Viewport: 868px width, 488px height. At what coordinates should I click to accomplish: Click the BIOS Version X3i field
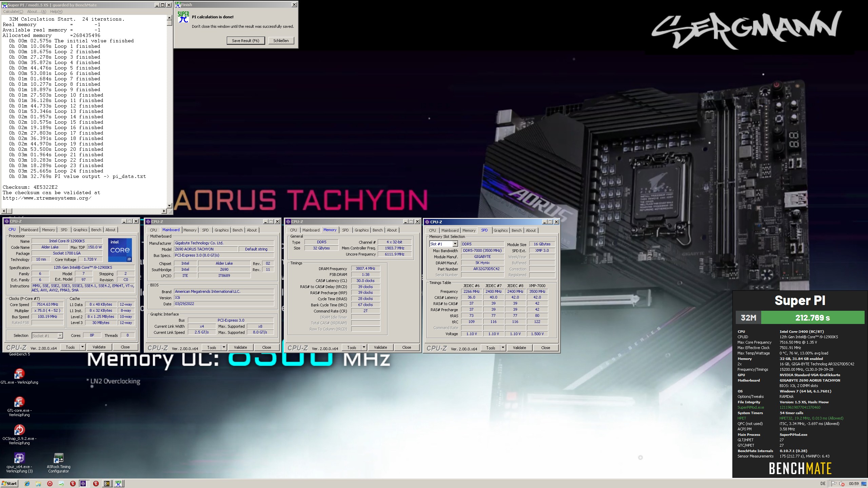[224, 298]
